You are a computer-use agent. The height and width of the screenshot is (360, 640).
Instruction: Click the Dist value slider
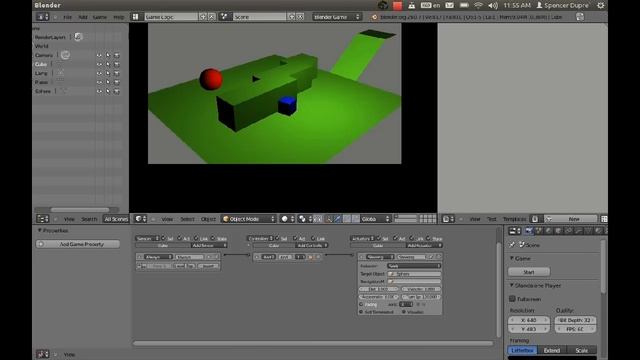point(378,289)
